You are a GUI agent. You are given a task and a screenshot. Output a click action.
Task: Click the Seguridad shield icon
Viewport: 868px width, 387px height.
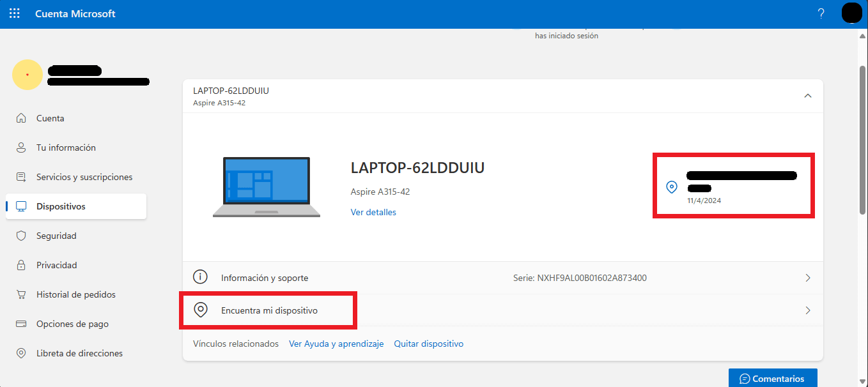point(21,236)
